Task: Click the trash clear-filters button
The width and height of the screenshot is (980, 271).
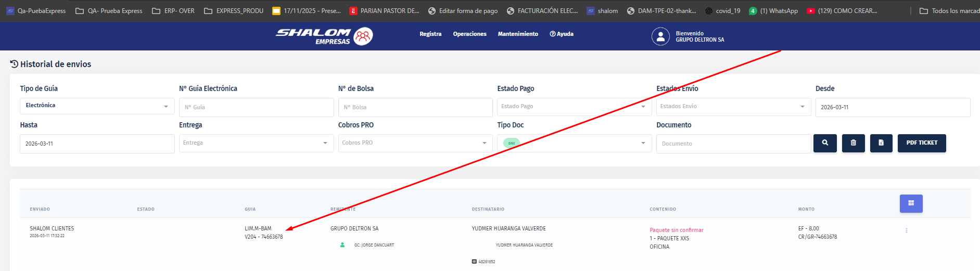Action: coord(853,143)
